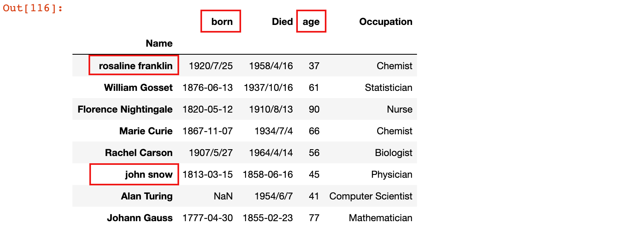Select the NaN cell in born column
The height and width of the screenshot is (230, 644).
(x=223, y=196)
